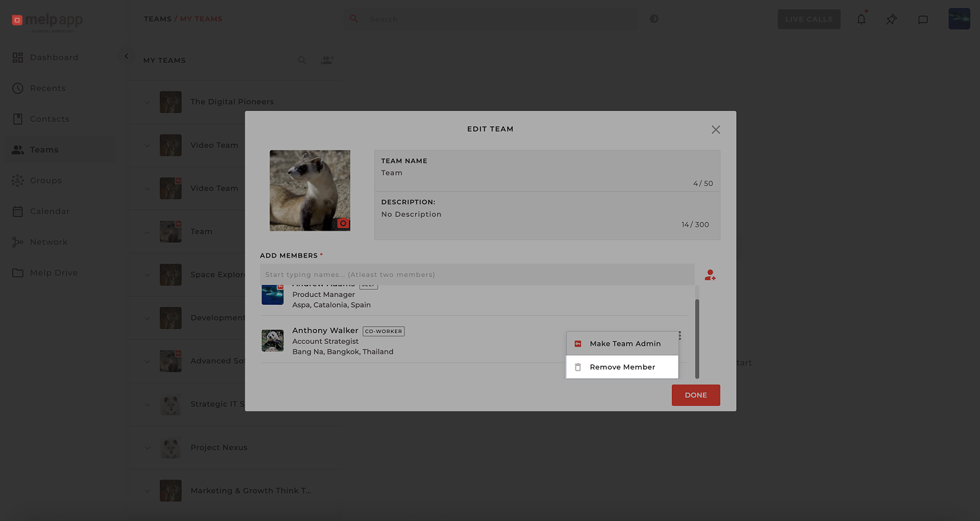This screenshot has width=980, height=521.
Task: Click the DONE button
Action: [695, 395]
